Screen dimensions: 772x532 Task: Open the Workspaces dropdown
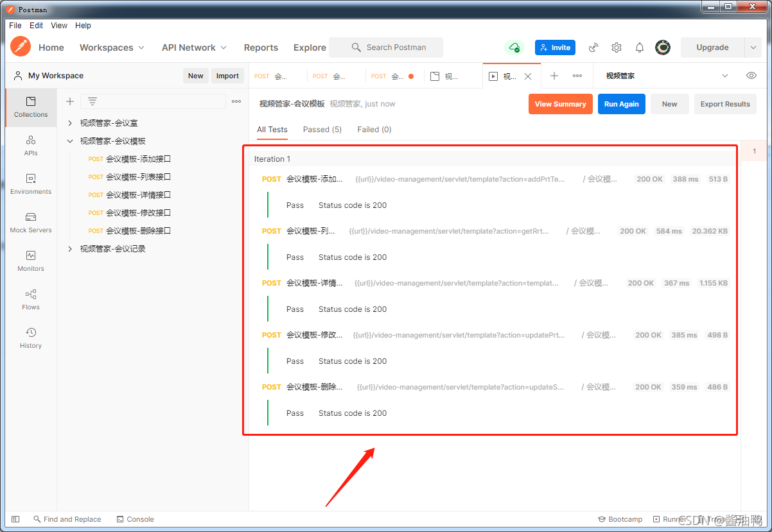[112, 47]
